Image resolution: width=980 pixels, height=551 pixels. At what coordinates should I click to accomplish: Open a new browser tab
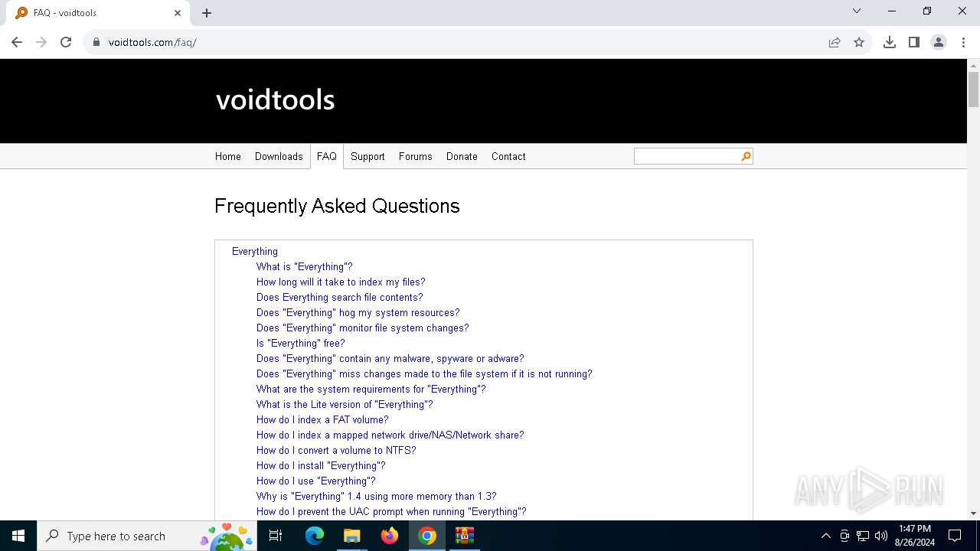coord(207,13)
